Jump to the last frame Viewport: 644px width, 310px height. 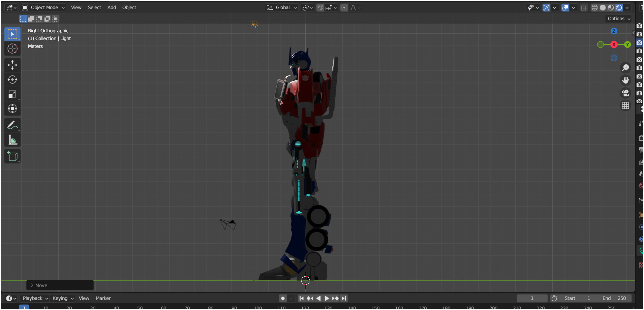344,299
